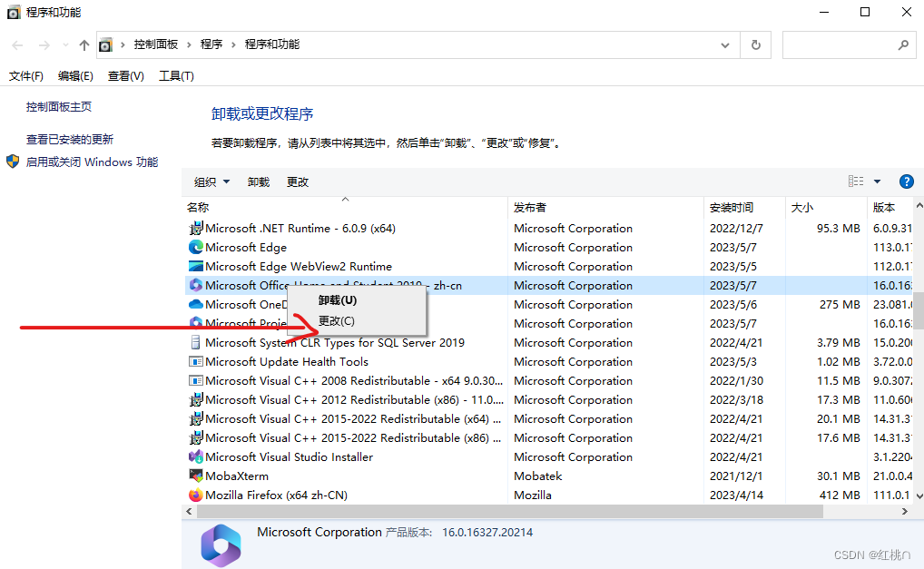Click horizontal scrollbar left arrow
This screenshot has height=569, width=924.
coord(189,511)
